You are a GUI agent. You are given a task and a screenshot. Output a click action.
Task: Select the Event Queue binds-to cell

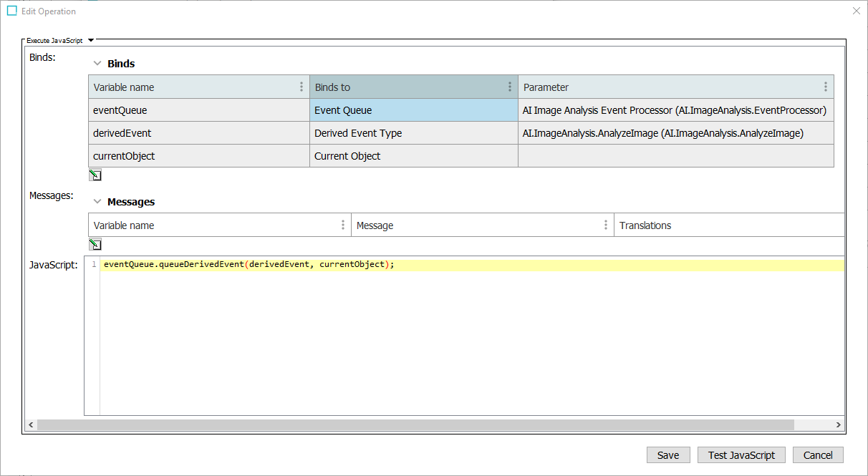[413, 110]
